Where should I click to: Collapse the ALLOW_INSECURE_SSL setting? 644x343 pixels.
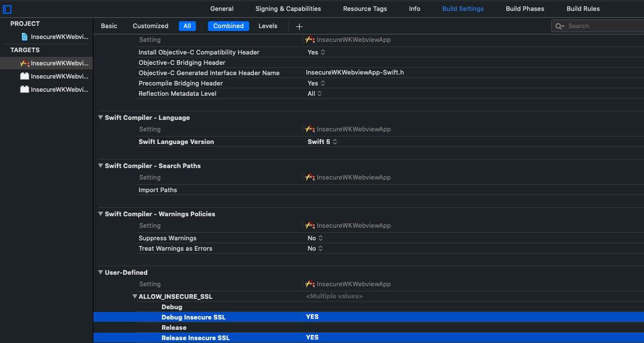[135, 297]
